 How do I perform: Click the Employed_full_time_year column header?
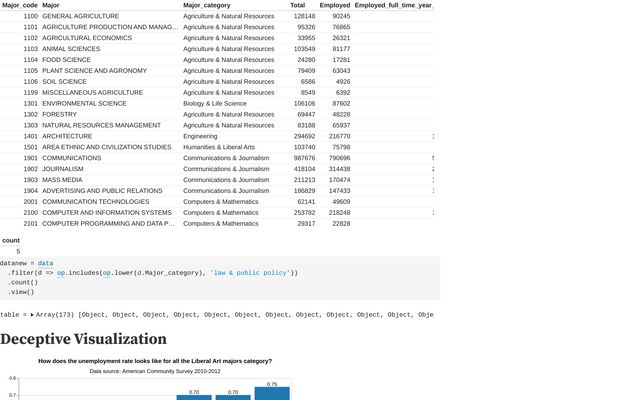tap(394, 6)
